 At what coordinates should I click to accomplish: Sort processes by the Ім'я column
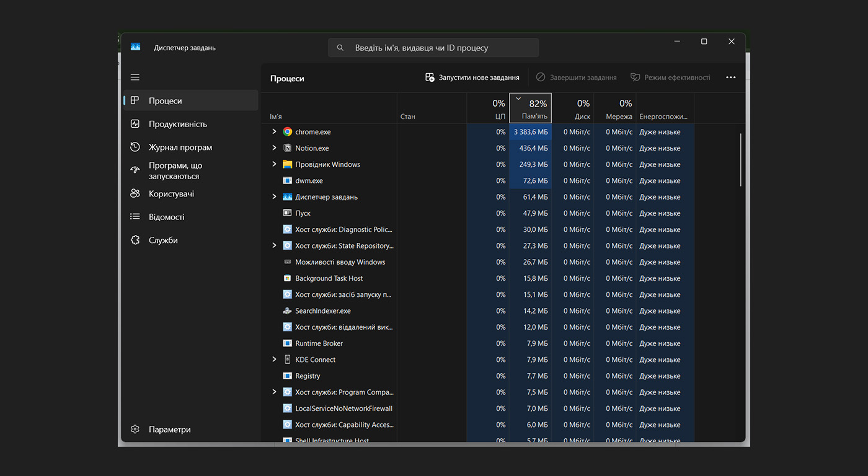pyautogui.click(x=329, y=108)
